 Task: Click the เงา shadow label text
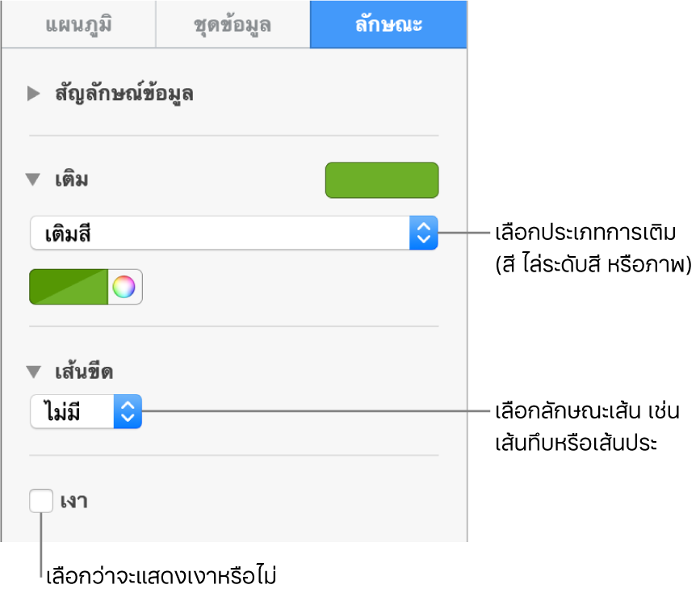[x=73, y=502]
